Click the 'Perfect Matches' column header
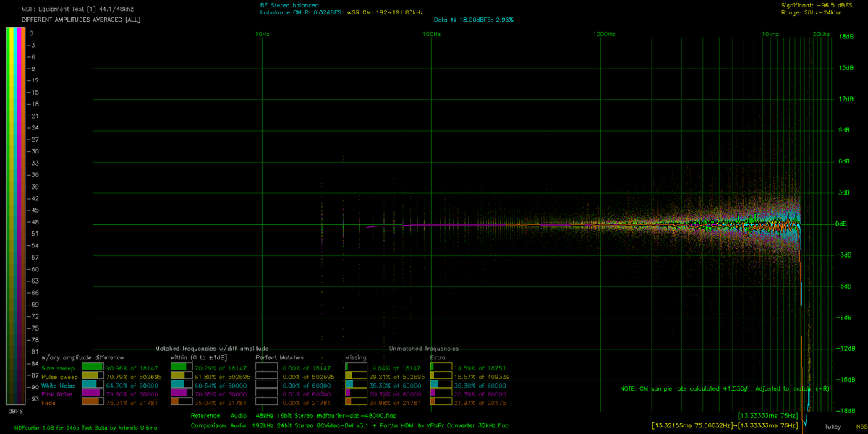The width and height of the screenshot is (868, 434). coord(280,357)
